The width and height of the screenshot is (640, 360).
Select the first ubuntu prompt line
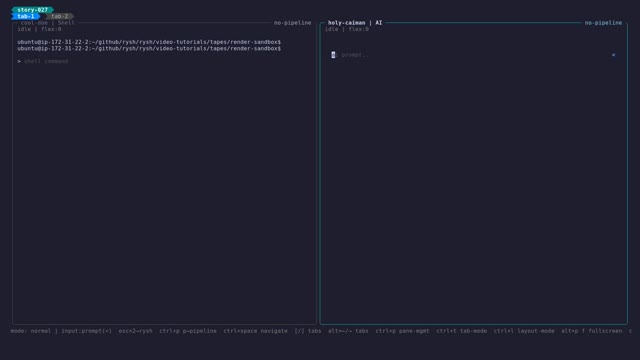[x=149, y=42]
